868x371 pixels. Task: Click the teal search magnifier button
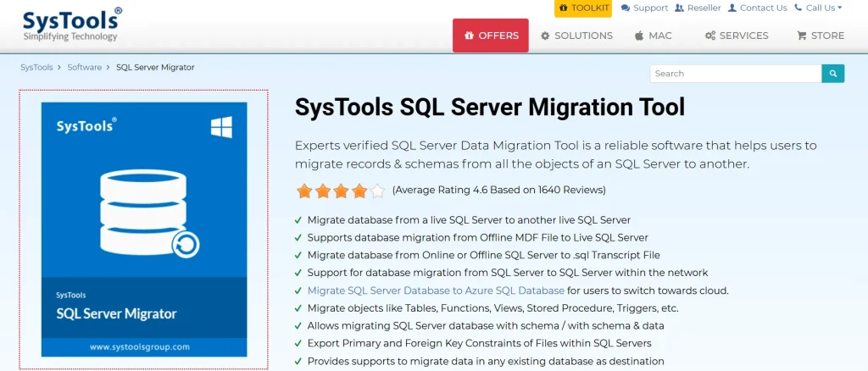point(833,74)
